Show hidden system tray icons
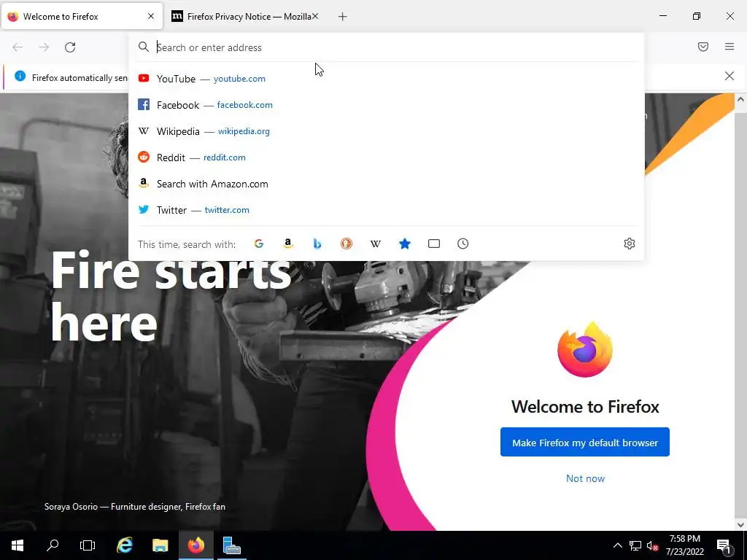The image size is (747, 560). [x=617, y=545]
